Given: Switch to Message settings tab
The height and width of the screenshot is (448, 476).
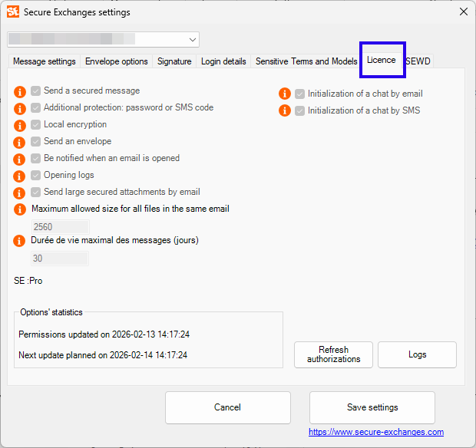Looking at the screenshot, I should click(45, 61).
